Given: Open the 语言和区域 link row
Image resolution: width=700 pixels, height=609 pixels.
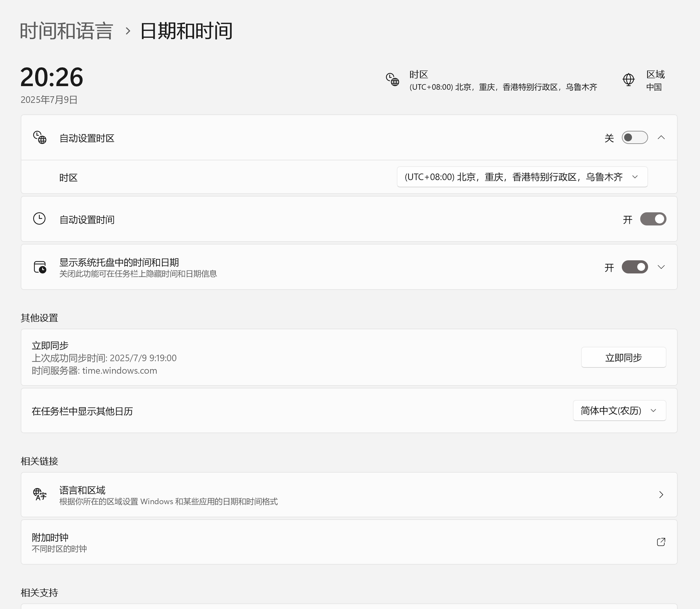Looking at the screenshot, I should click(x=349, y=495).
